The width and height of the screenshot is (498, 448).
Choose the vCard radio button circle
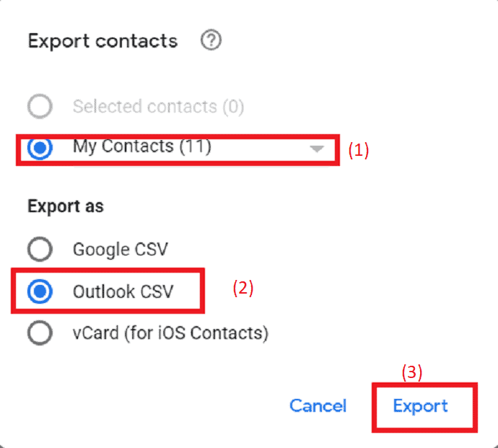coord(40,333)
